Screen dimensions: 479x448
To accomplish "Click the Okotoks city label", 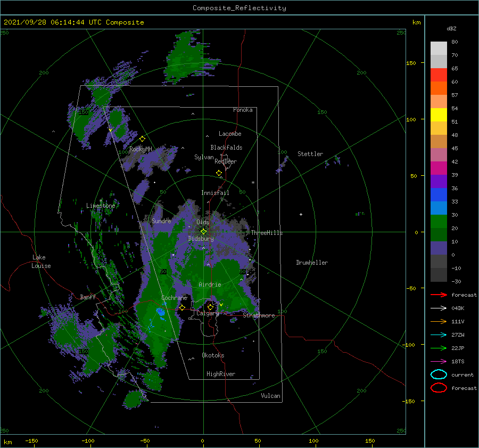I will [213, 355].
